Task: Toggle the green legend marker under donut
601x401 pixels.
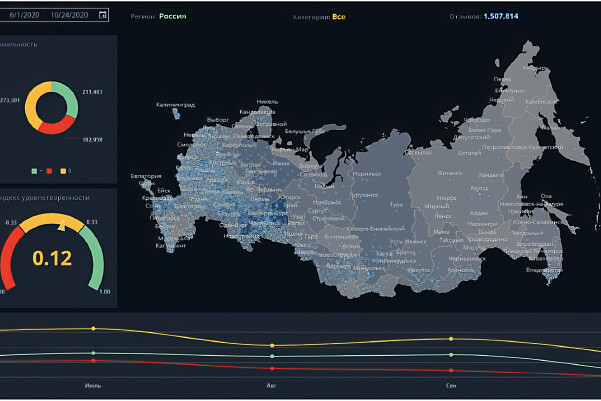Action: [35, 169]
